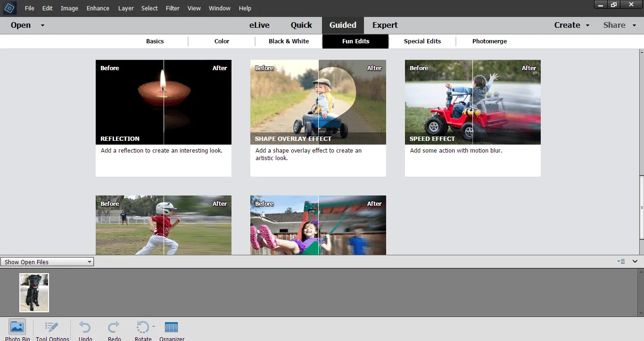The height and width of the screenshot is (341, 644).
Task: Open the Tool Options panel
Action: (52, 328)
